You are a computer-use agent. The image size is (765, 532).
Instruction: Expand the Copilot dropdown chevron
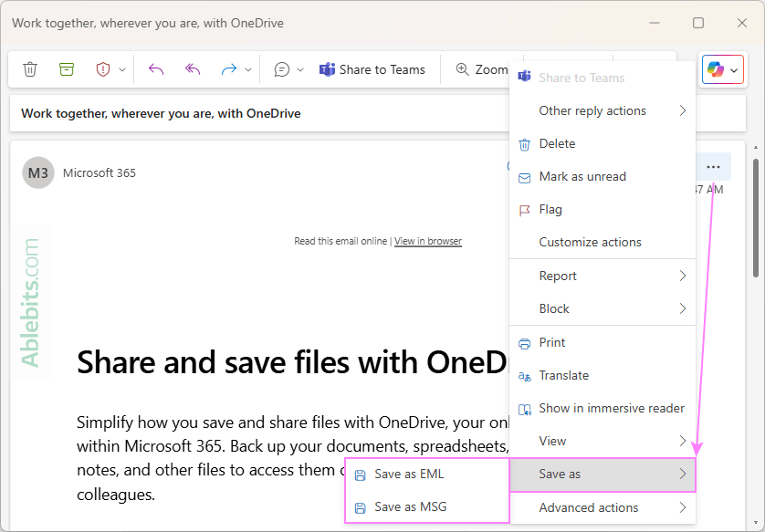(733, 69)
